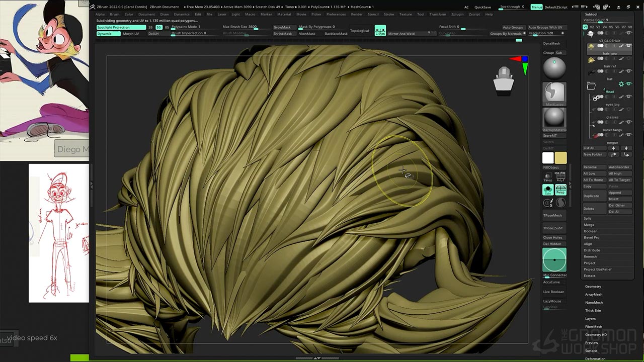
Task: Click the Duplicate subtool button
Action: pyautogui.click(x=591, y=196)
